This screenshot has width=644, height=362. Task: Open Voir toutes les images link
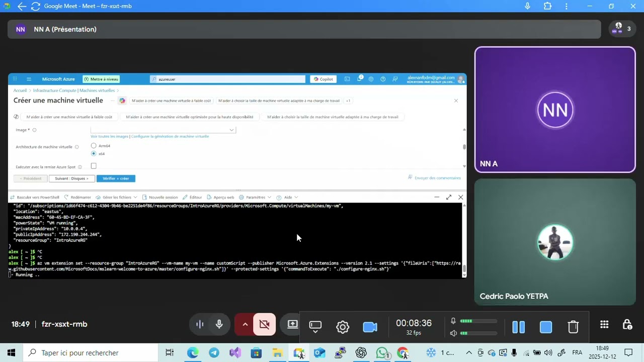pyautogui.click(x=109, y=136)
